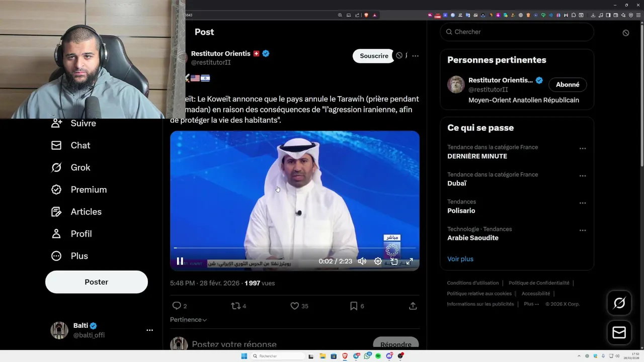The width and height of the screenshot is (644, 362).
Task: Open the Arabie Saoudite trend
Action: pyautogui.click(x=473, y=237)
